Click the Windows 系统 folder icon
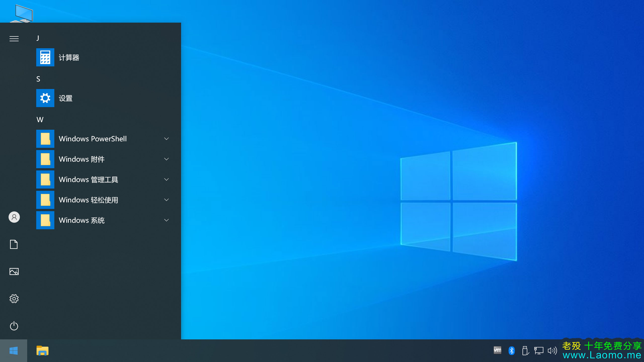This screenshot has height=362, width=644. click(45, 220)
